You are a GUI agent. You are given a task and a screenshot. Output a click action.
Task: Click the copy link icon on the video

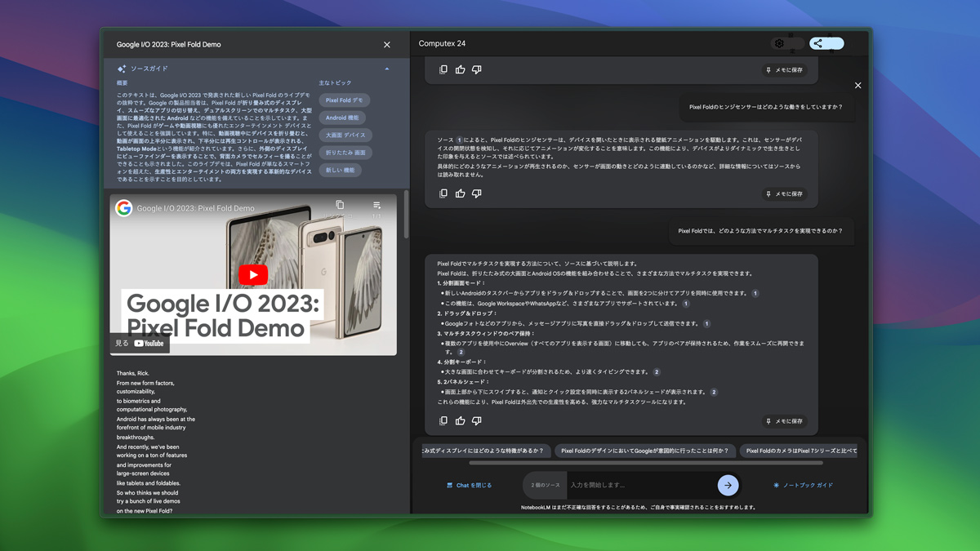tap(340, 205)
